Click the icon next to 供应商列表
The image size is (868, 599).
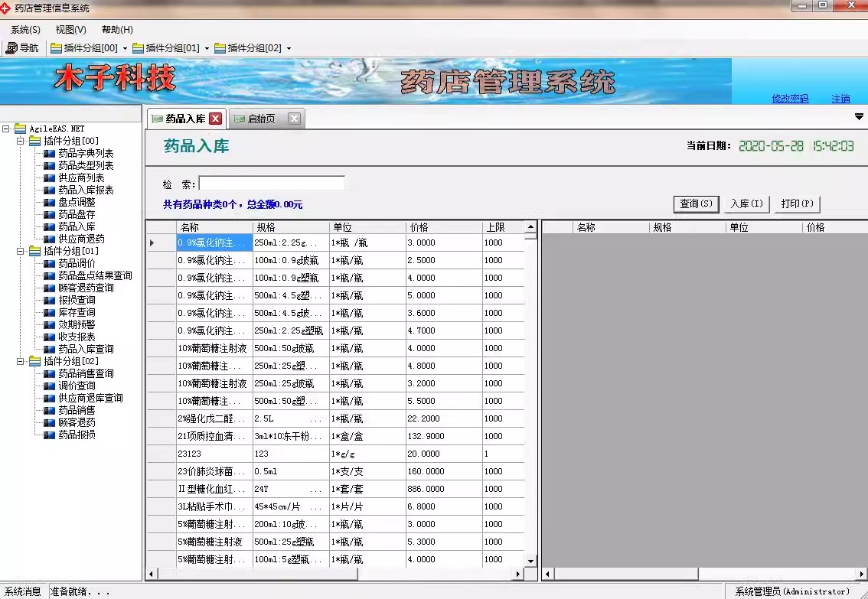[49, 177]
